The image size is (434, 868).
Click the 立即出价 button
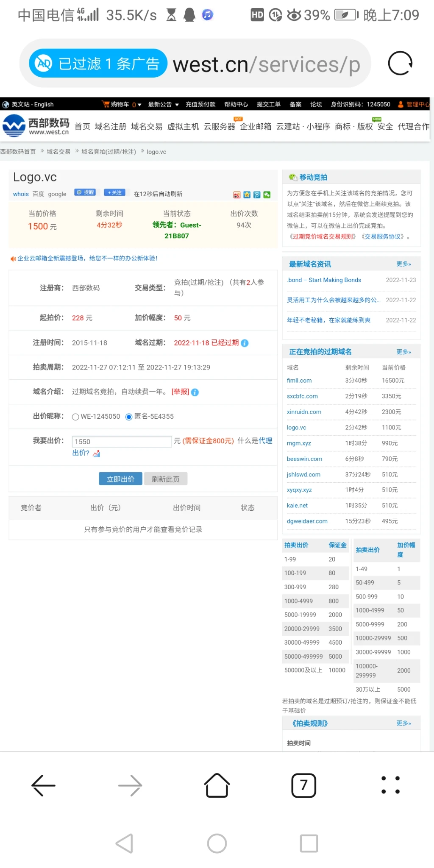[x=120, y=479]
